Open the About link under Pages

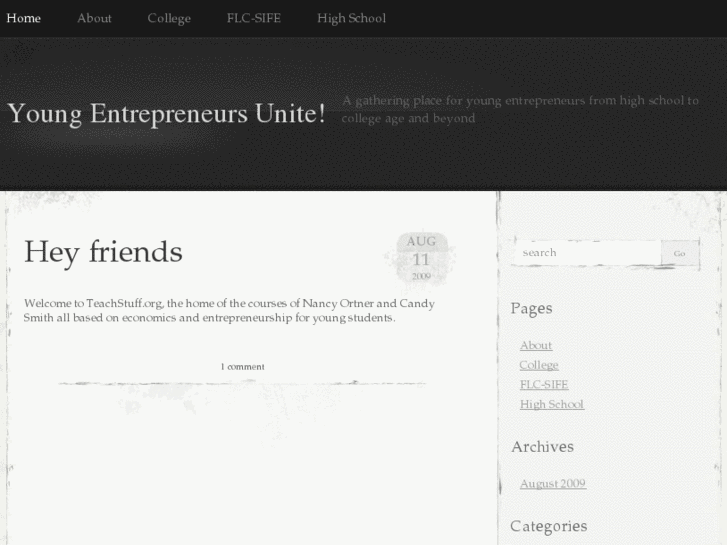pos(536,345)
